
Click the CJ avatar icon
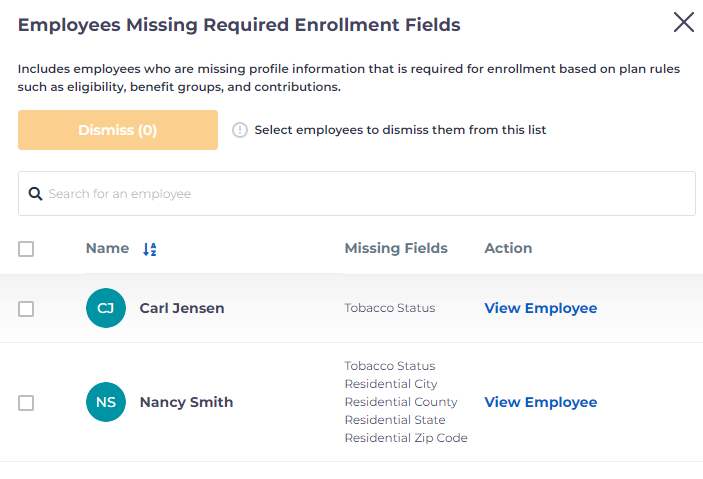pyautogui.click(x=106, y=308)
